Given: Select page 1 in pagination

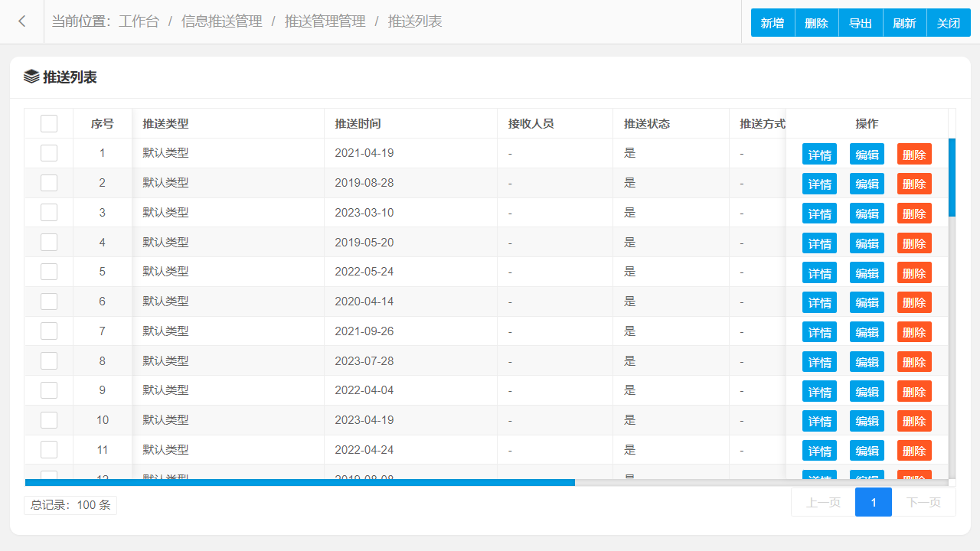Looking at the screenshot, I should tap(874, 502).
